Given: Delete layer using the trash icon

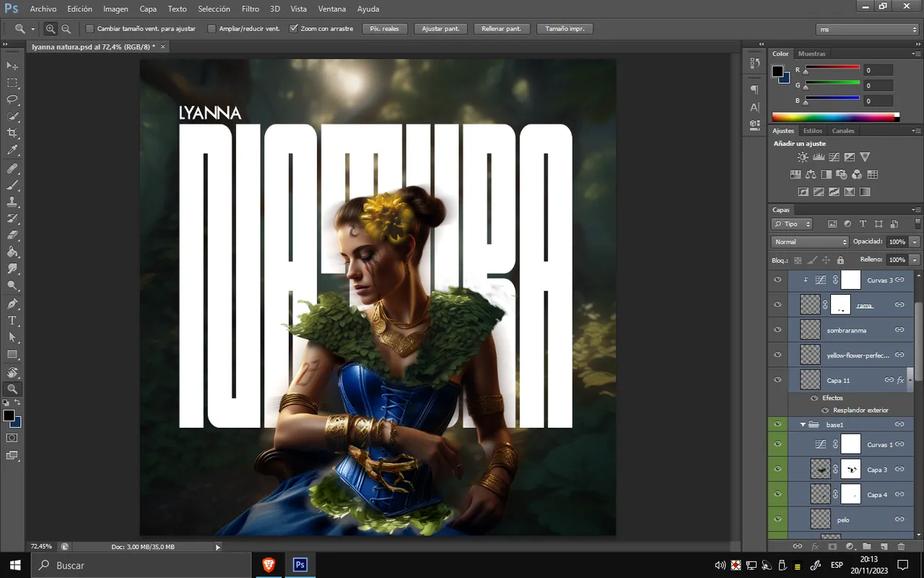Looking at the screenshot, I should (901, 547).
